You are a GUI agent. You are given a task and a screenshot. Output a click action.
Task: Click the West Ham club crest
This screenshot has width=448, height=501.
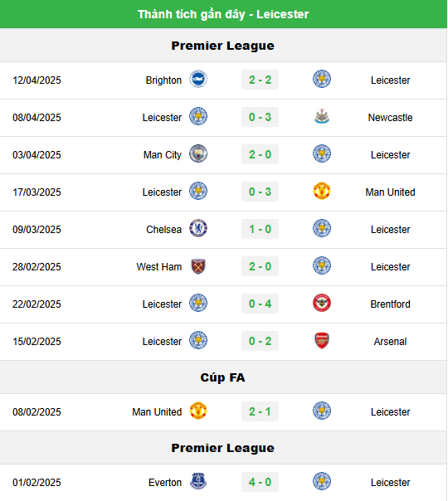tap(198, 266)
